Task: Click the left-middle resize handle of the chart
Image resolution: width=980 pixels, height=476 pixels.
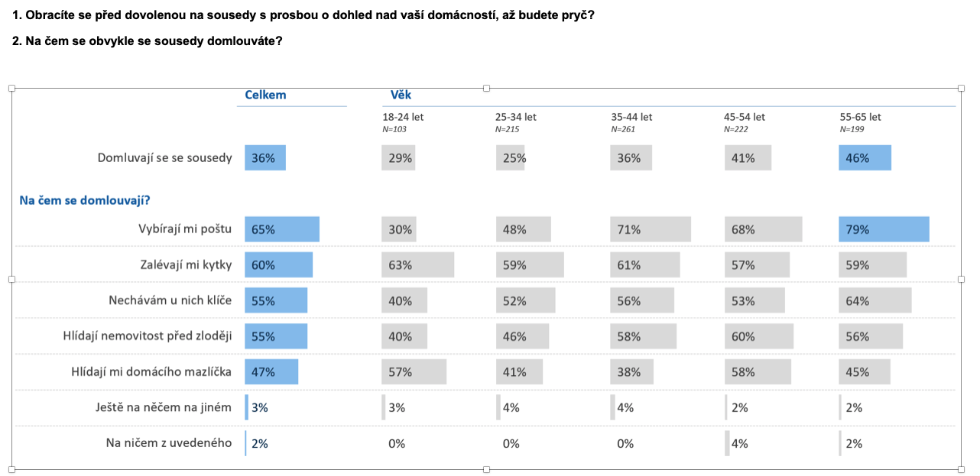Action: pyautogui.click(x=11, y=279)
